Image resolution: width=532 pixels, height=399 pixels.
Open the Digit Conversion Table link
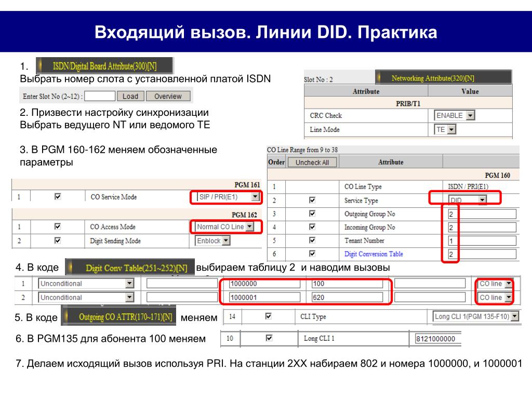click(374, 254)
